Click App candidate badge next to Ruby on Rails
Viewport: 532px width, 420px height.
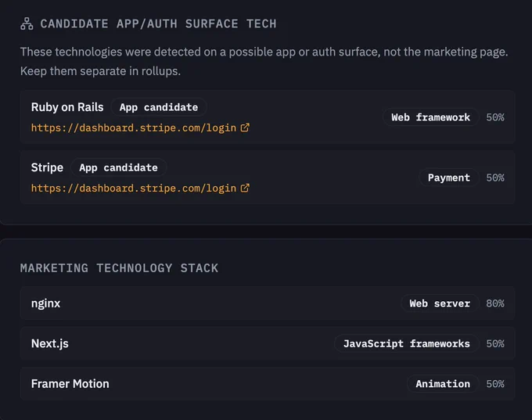159,107
